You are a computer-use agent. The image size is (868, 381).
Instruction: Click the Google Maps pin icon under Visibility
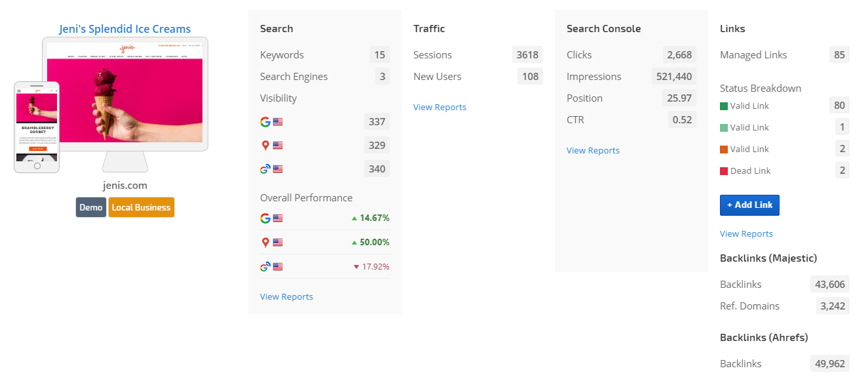(x=265, y=146)
